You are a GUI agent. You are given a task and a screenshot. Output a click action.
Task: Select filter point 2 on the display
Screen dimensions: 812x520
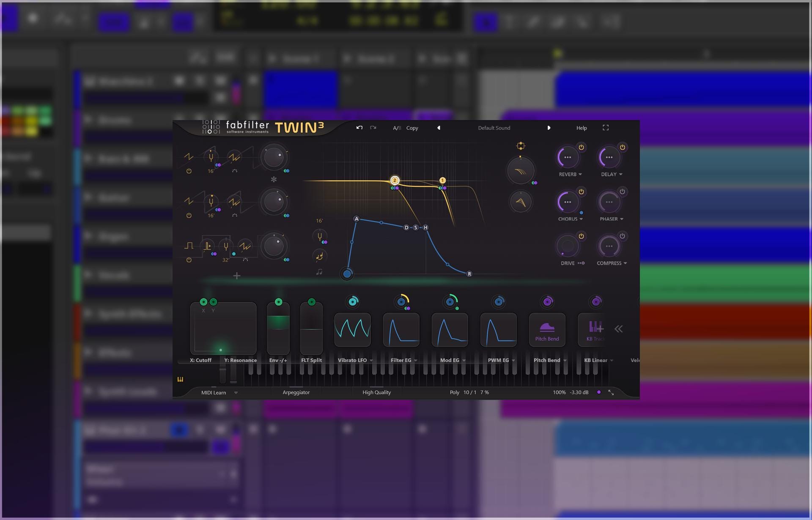[395, 180]
